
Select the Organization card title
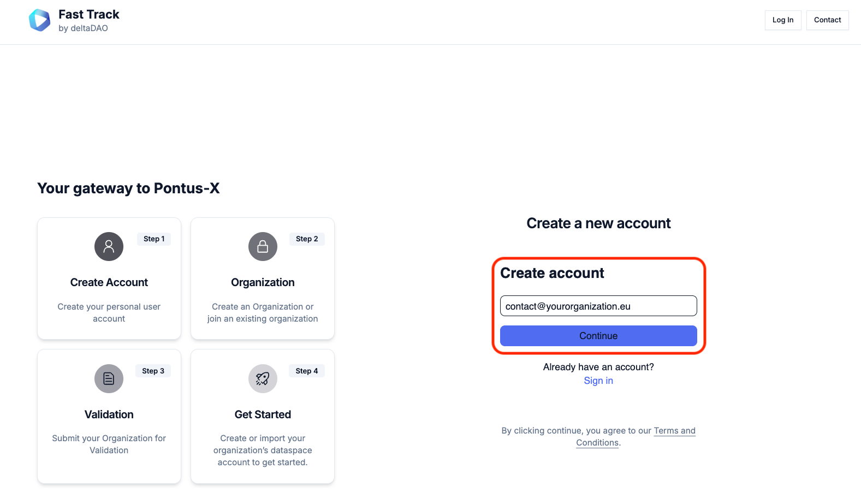[x=263, y=282]
